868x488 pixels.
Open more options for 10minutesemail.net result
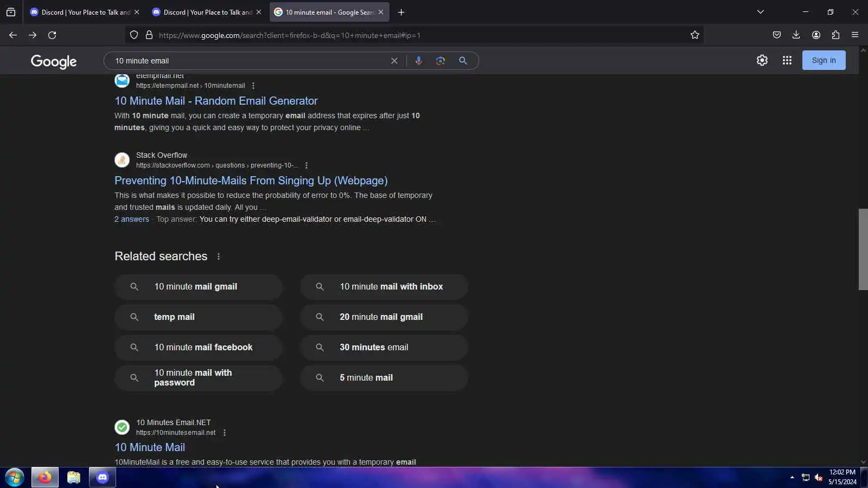[225, 433]
